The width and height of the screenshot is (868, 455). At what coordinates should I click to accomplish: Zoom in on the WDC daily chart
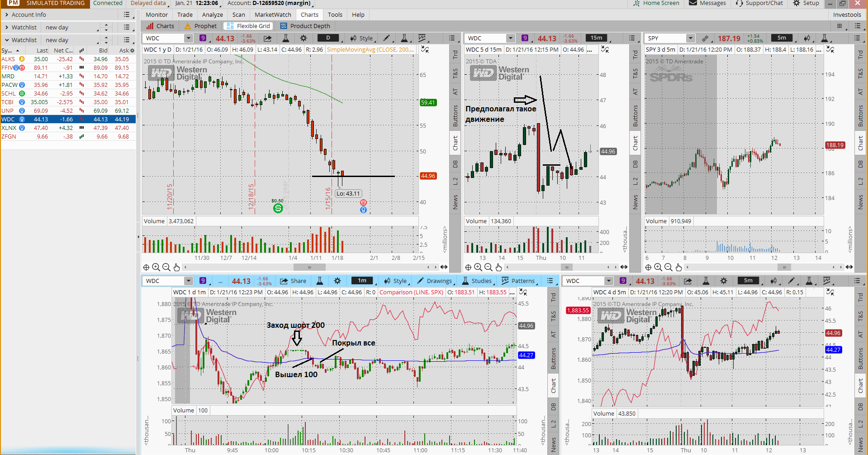coord(156,267)
